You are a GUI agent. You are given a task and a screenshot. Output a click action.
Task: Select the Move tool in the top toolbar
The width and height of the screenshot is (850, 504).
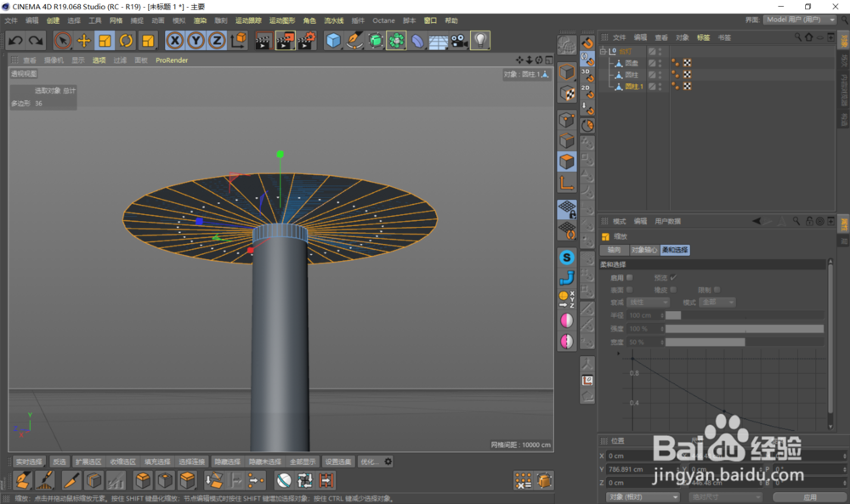(82, 40)
